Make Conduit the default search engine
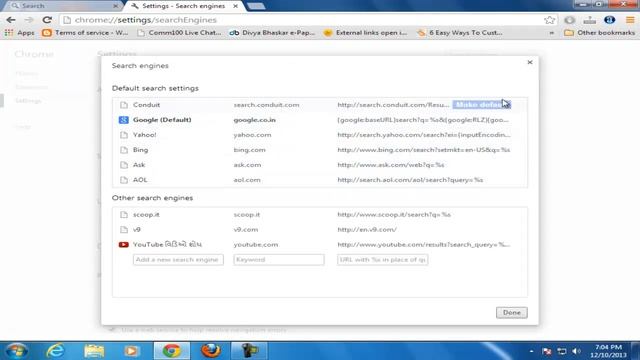The width and height of the screenshot is (640, 360). coord(481,105)
